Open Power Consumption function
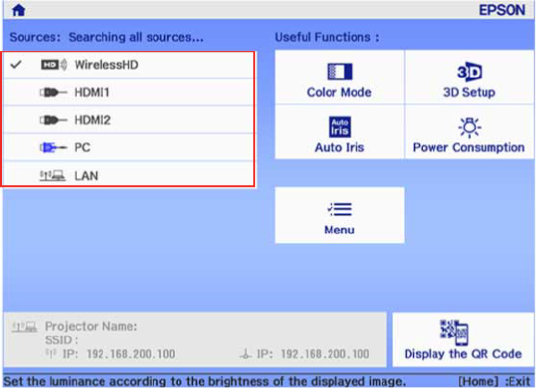 tap(469, 132)
